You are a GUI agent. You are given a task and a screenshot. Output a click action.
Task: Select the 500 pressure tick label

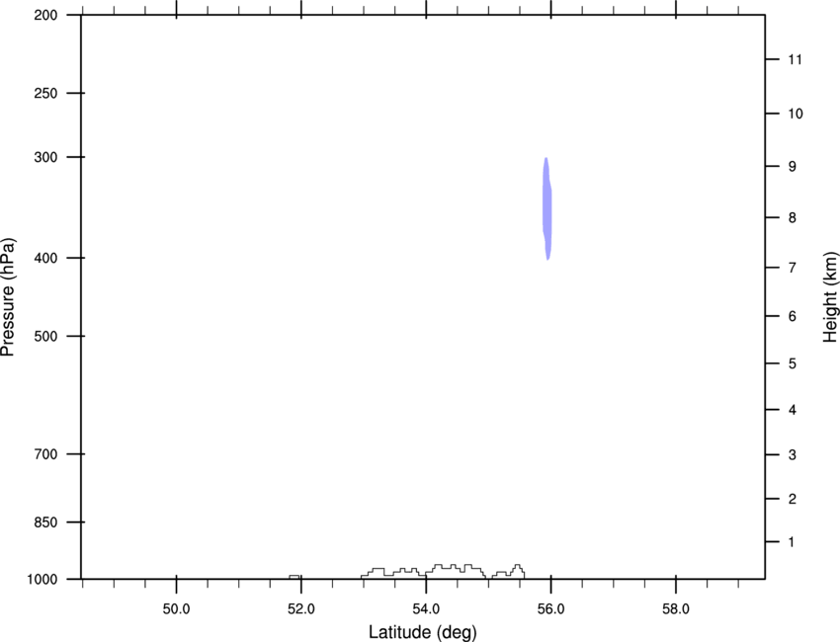coord(45,336)
